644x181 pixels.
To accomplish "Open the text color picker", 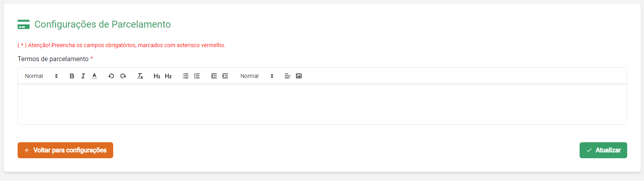I will pos(94,76).
